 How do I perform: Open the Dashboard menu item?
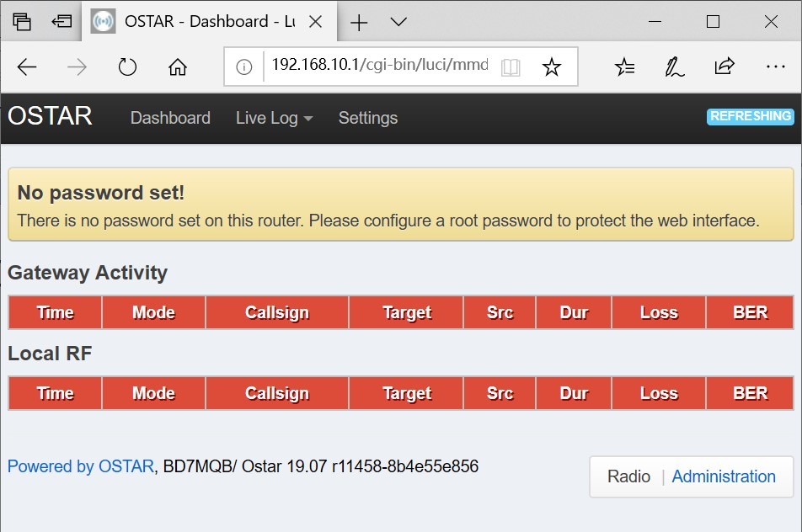(170, 119)
